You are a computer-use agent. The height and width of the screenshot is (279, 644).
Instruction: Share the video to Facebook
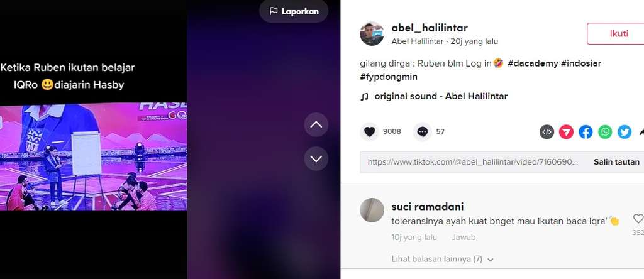point(586,132)
